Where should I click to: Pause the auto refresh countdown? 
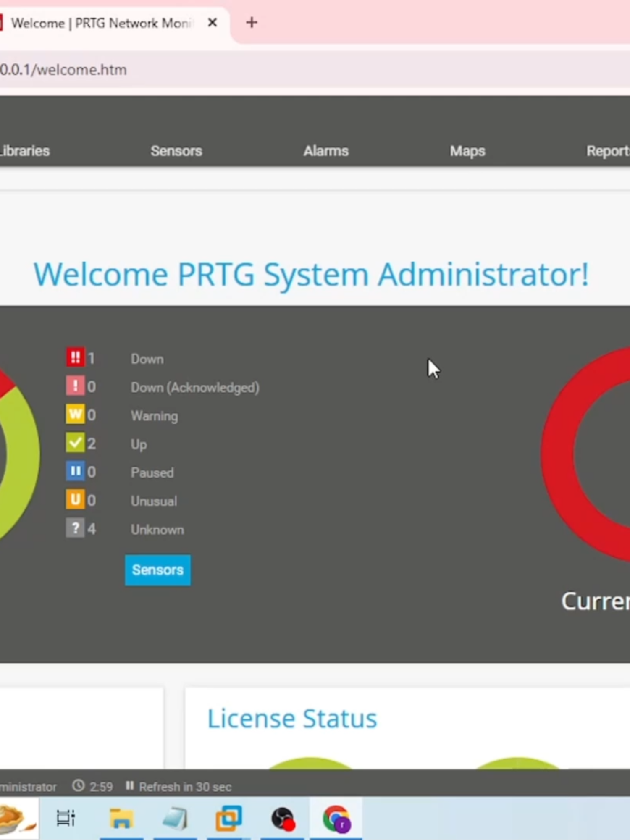point(130,786)
